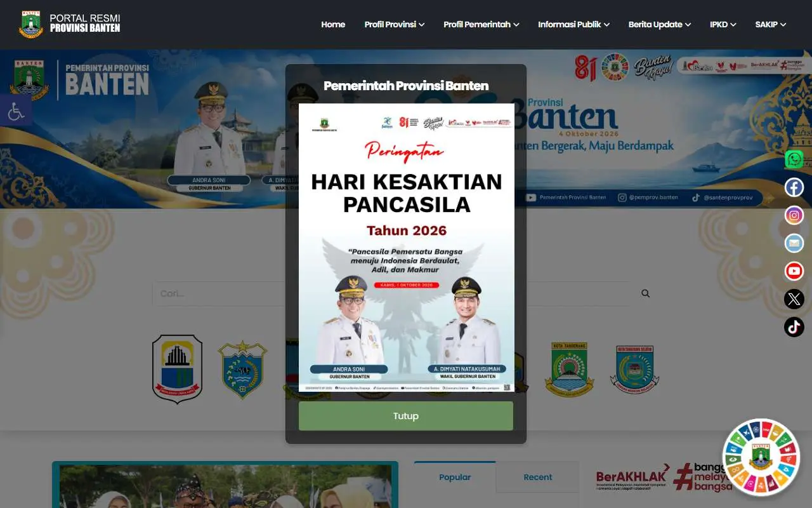The height and width of the screenshot is (508, 812).
Task: Click the Provinsi Banten logo in header
Action: click(x=31, y=24)
